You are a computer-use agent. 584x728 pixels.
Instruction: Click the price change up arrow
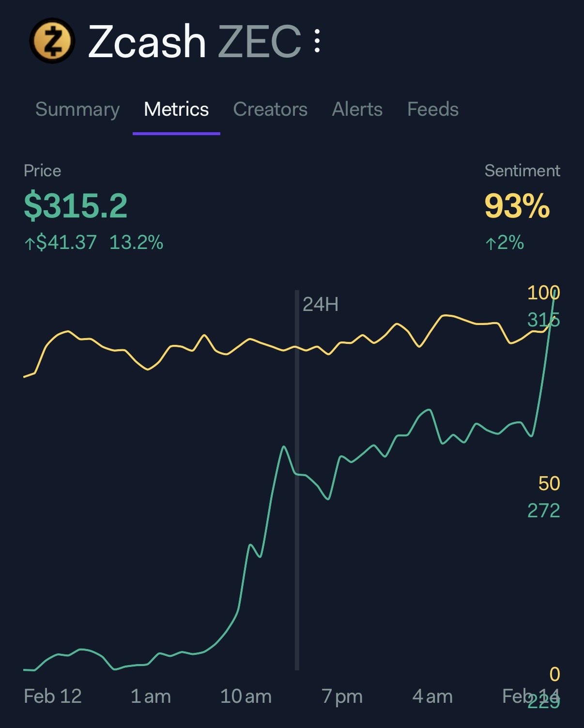tap(30, 243)
